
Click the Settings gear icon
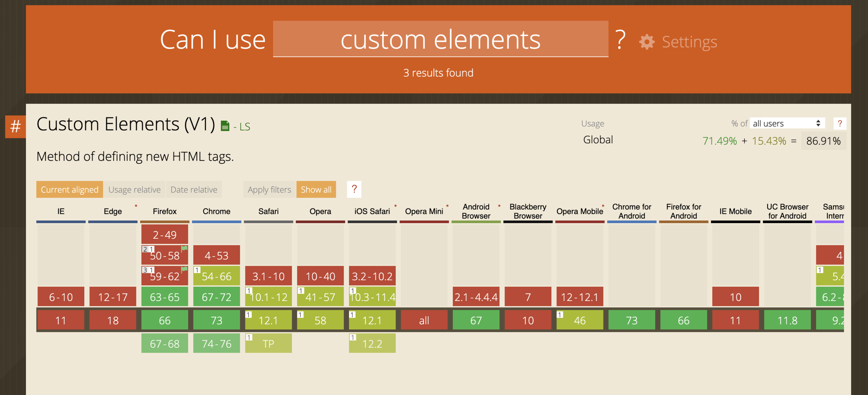pos(646,42)
